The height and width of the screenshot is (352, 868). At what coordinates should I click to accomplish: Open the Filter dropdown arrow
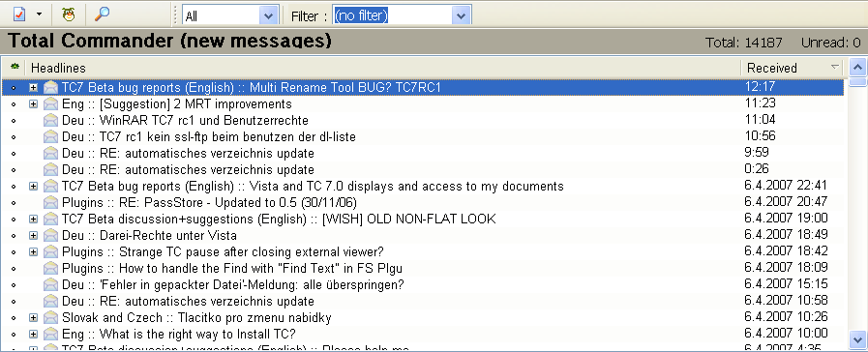[x=462, y=16]
